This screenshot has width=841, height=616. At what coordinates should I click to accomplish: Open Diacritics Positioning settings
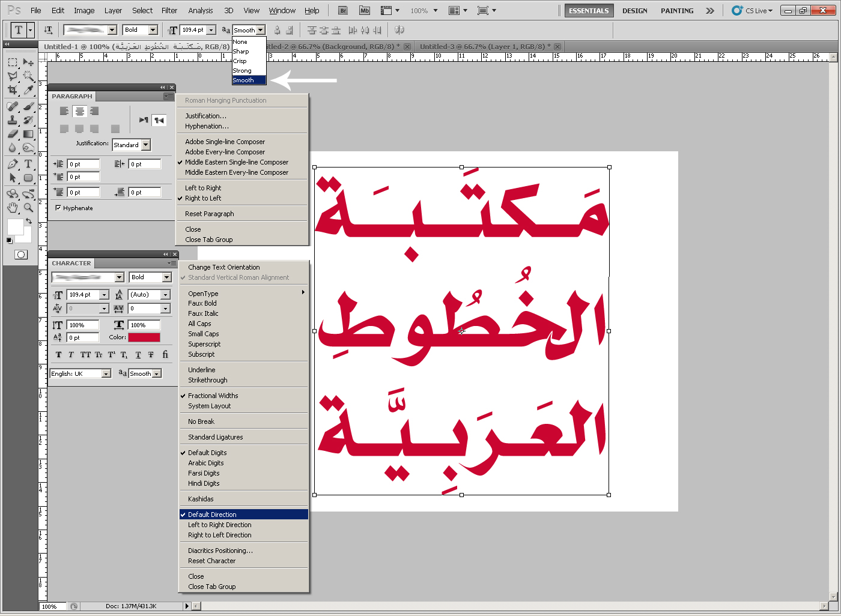tap(220, 550)
